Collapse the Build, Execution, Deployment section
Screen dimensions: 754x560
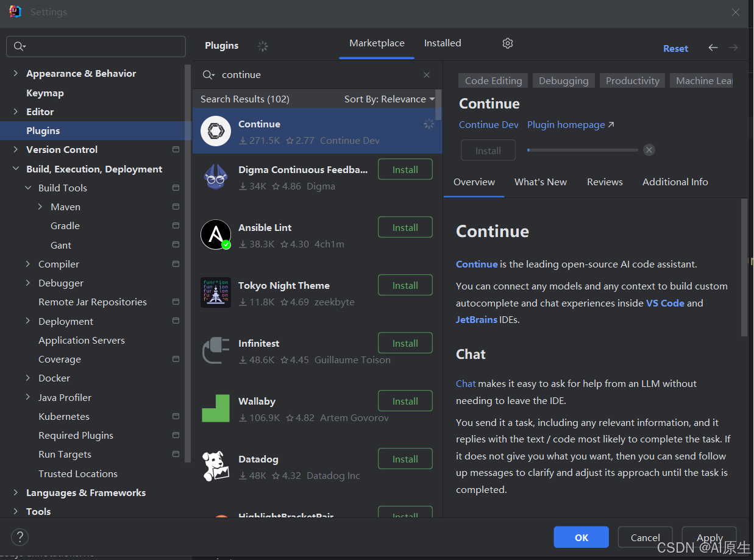pyautogui.click(x=15, y=169)
